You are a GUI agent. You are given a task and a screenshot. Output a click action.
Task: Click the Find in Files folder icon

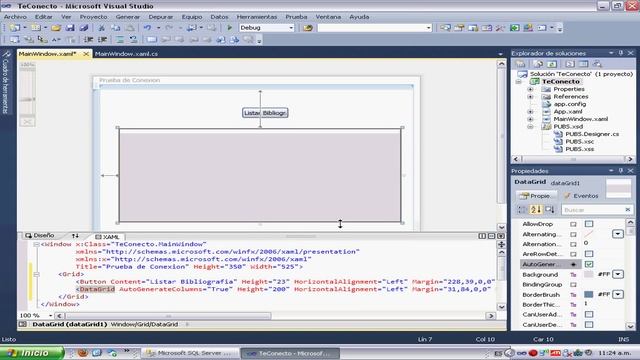[308, 28]
